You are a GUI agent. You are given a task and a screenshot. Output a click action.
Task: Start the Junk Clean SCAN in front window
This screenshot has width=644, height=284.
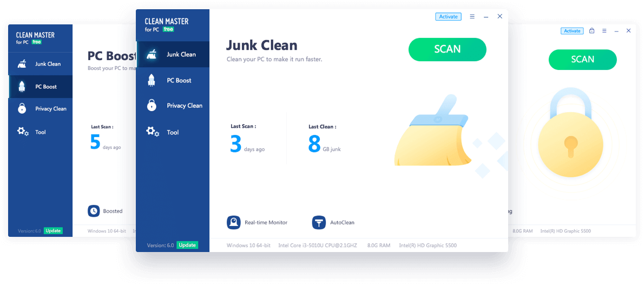447,49
